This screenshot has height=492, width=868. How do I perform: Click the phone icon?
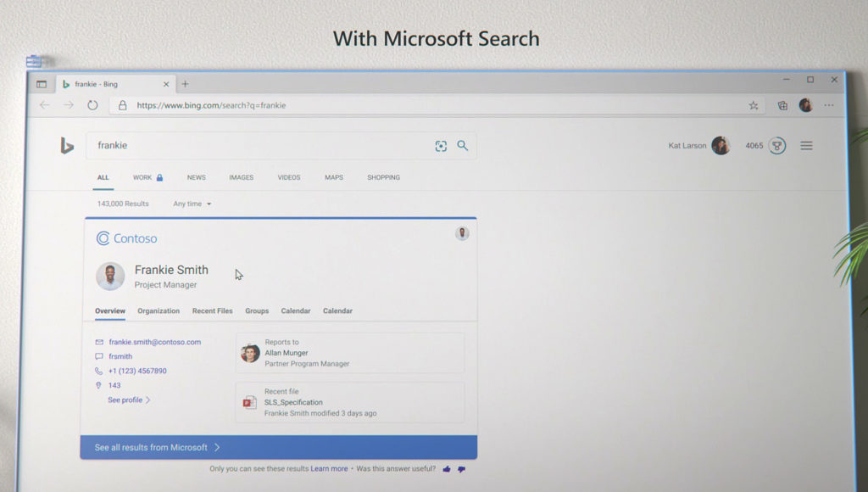[x=98, y=371]
